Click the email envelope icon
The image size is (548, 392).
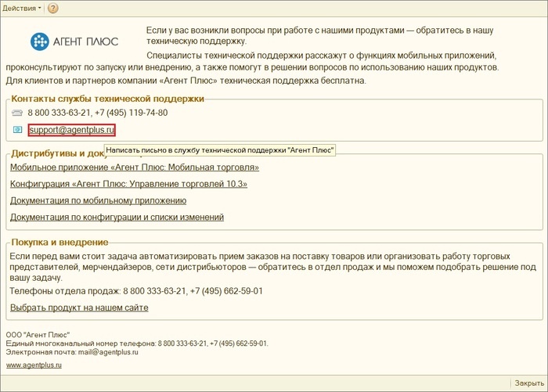pyautogui.click(x=17, y=130)
